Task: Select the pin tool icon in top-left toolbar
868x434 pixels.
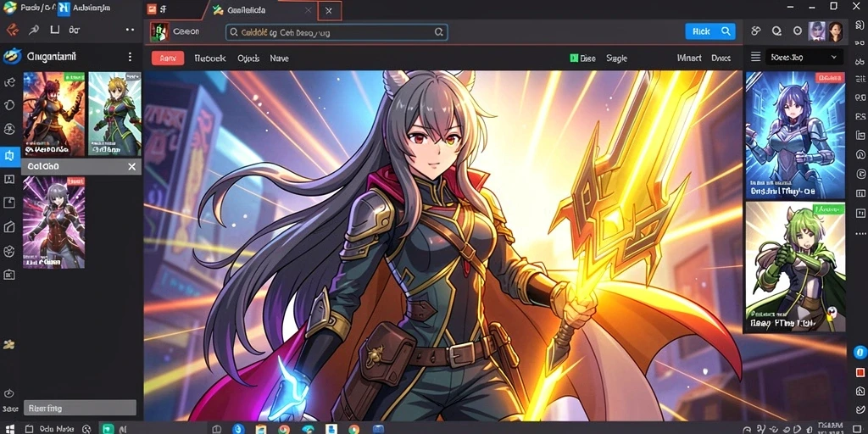Action: [x=34, y=30]
